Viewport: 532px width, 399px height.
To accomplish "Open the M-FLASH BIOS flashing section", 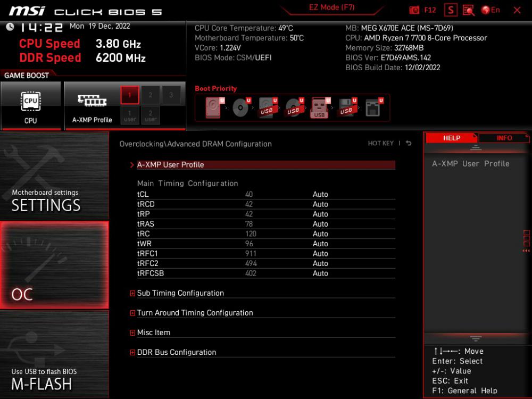I will 54,354.
